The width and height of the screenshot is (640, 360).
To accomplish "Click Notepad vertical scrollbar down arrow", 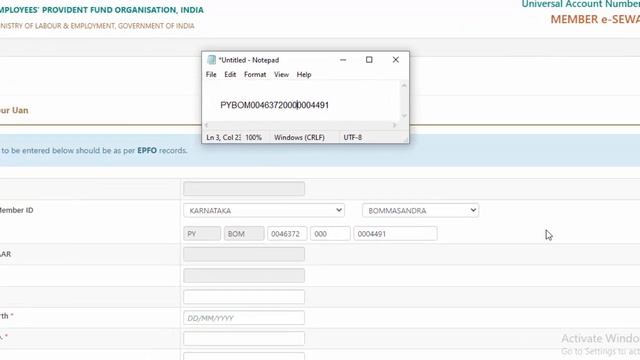I will tap(404, 116).
